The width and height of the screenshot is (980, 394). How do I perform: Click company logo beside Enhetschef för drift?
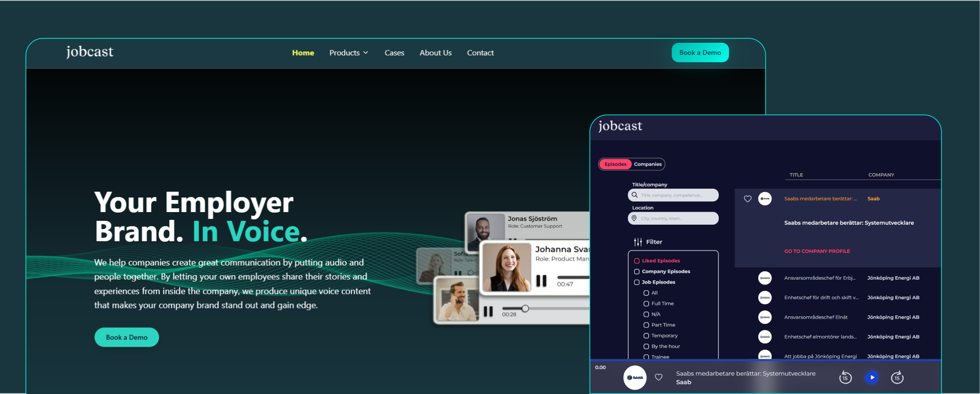point(765,297)
